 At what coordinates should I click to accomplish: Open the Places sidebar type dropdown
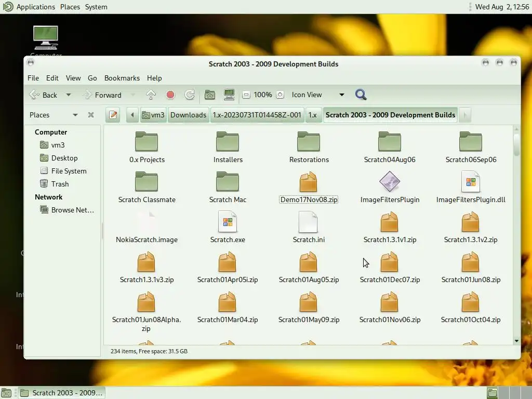(x=54, y=115)
